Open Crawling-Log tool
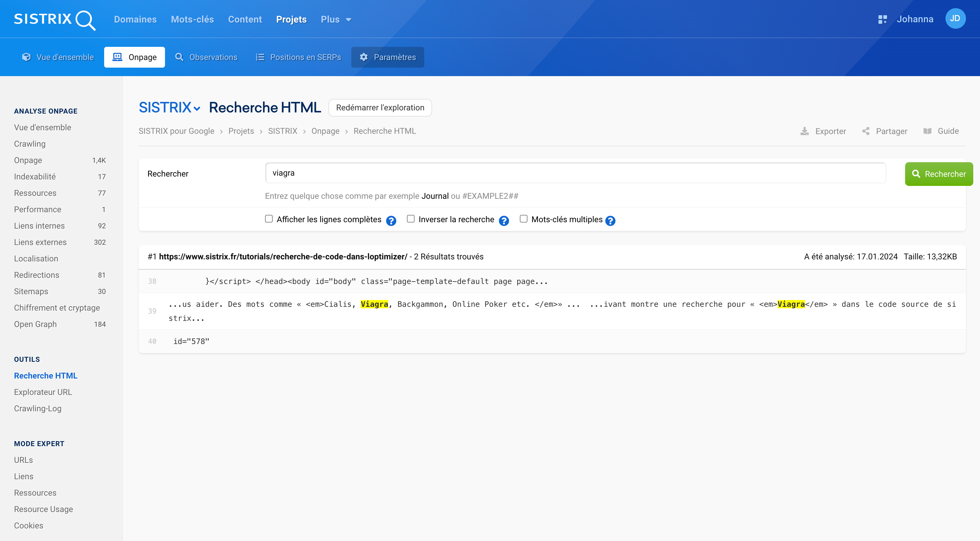The image size is (980, 541). click(38, 408)
